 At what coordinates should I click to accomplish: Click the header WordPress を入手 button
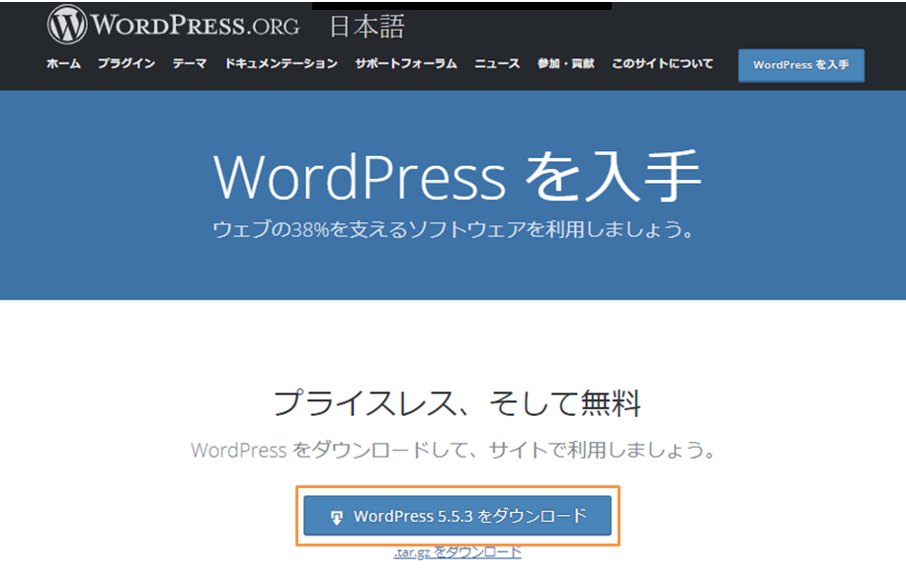click(801, 65)
